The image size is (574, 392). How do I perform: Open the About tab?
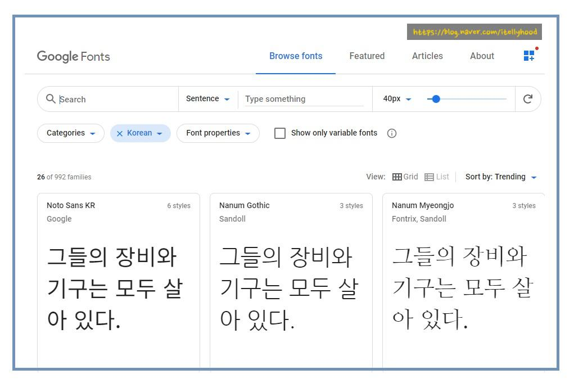[482, 56]
